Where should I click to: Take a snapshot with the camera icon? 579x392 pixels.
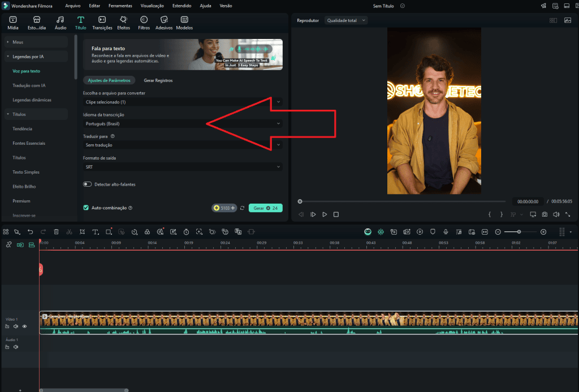(x=545, y=214)
